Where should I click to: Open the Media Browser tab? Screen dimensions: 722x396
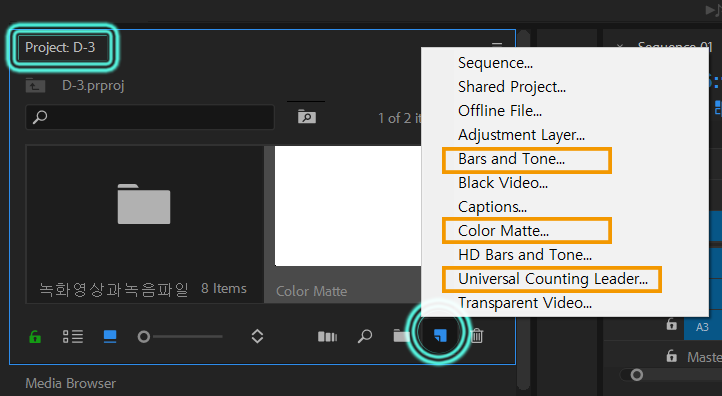[x=70, y=383]
